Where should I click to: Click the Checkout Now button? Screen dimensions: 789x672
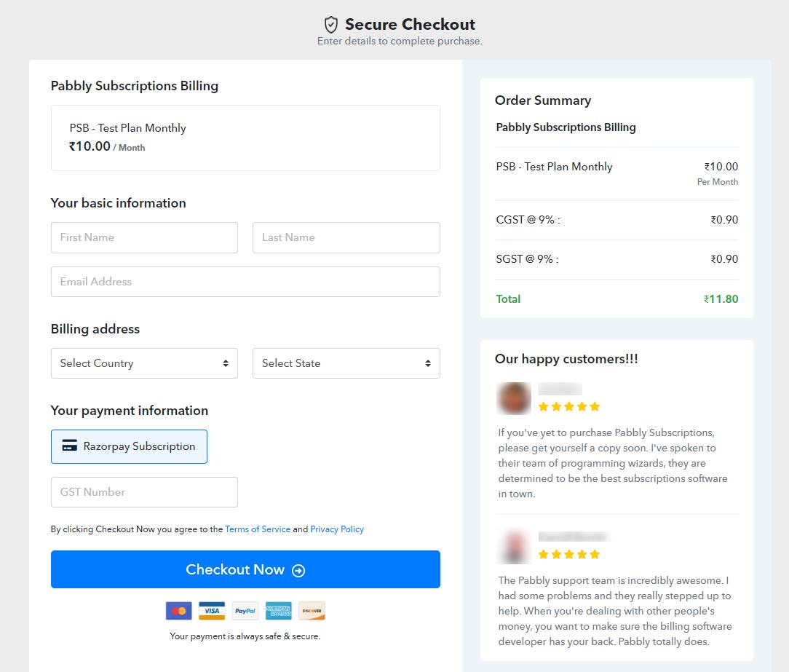(245, 569)
